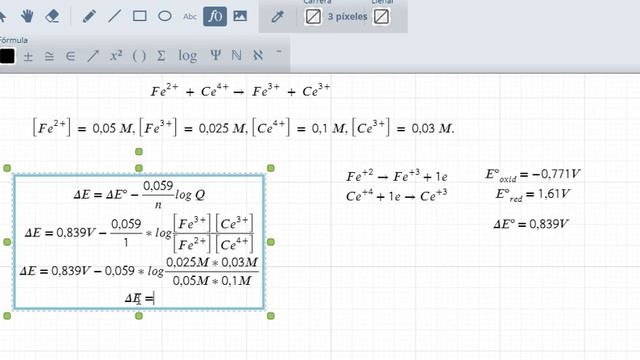Click the concentrations line with 0,05 M
640x360 pixels.
244,128
